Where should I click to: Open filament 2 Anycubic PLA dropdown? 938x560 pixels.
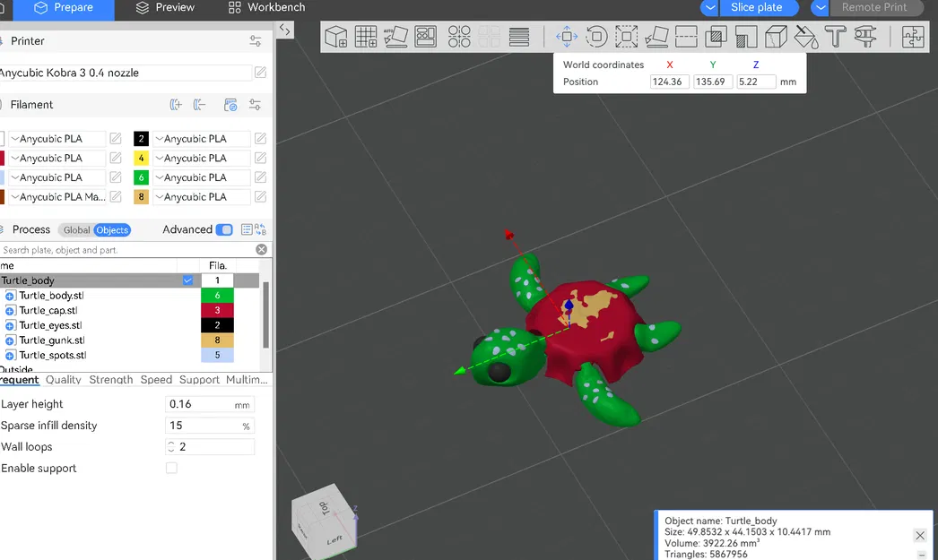tap(202, 139)
